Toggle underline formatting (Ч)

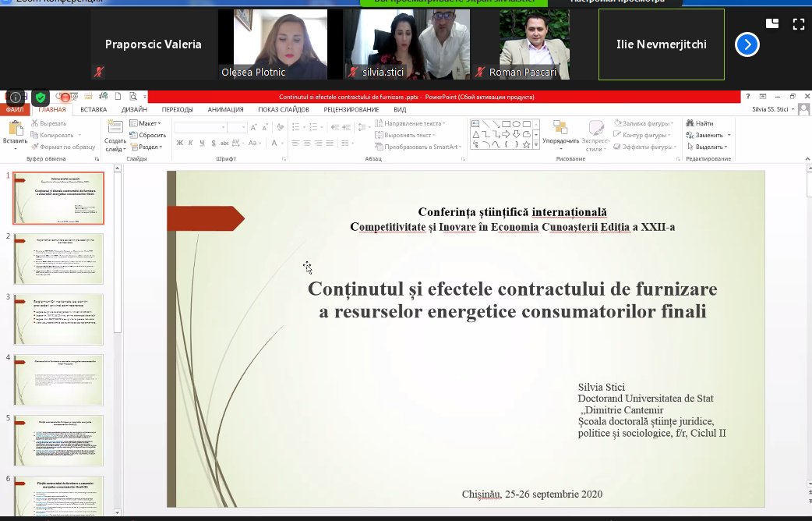[x=202, y=143]
